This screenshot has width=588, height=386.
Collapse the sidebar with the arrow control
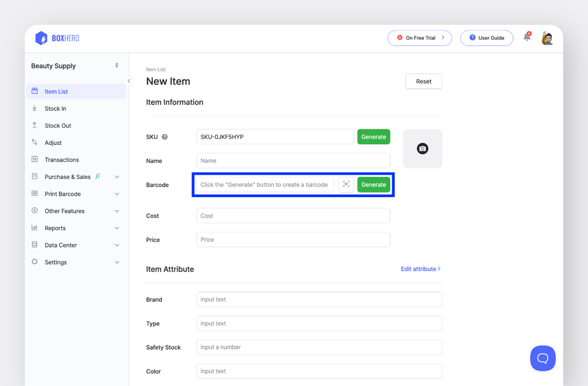(129, 81)
